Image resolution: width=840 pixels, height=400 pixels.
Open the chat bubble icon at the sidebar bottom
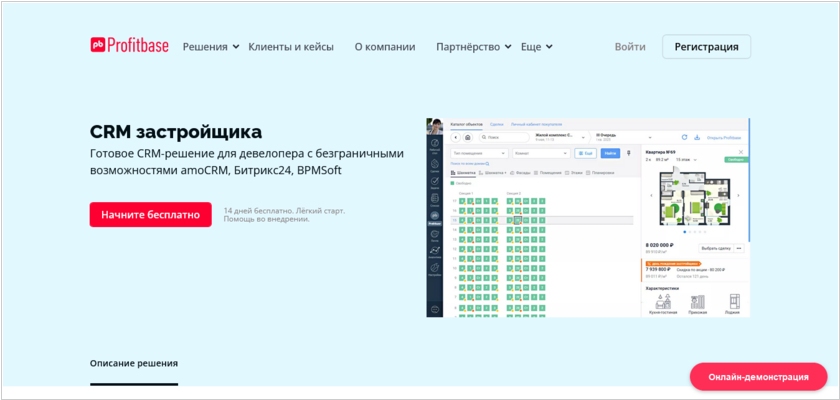point(435,309)
